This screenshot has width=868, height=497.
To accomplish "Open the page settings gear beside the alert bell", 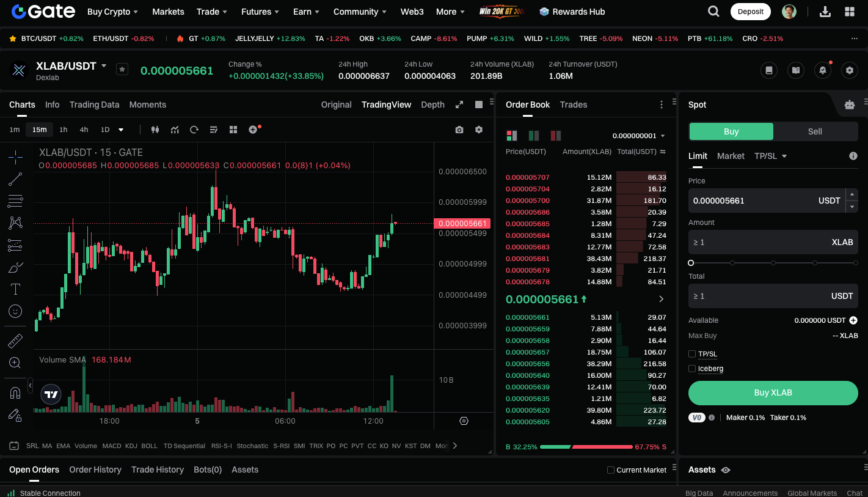I will pos(850,70).
